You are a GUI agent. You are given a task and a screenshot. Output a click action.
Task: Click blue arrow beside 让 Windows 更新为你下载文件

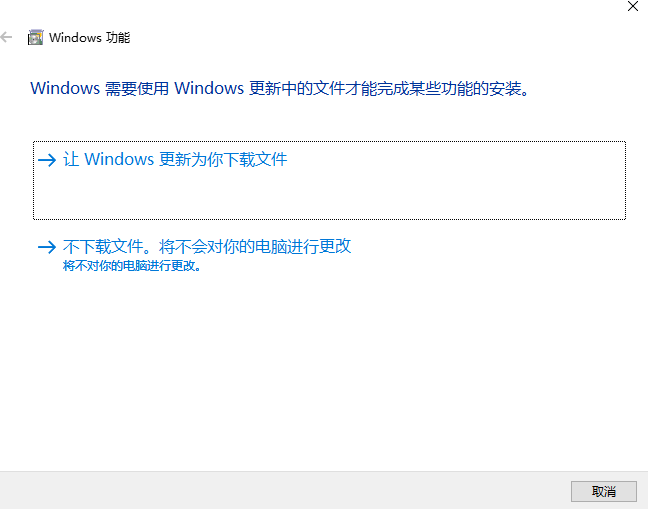point(47,160)
